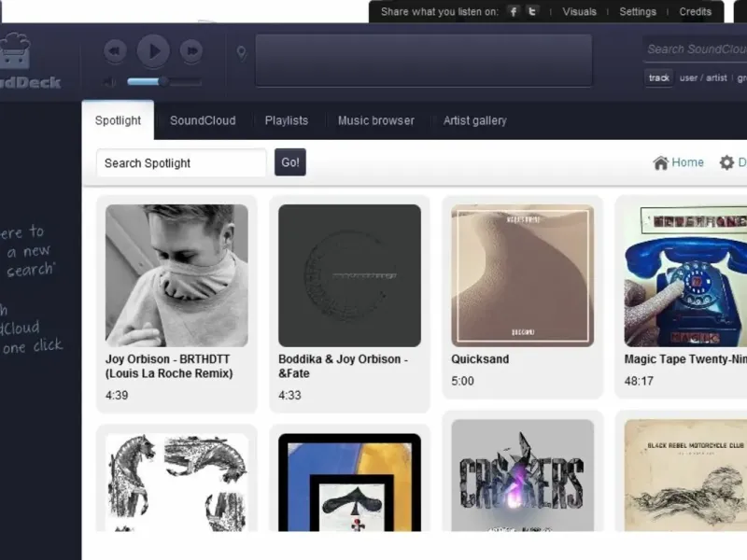Click the track display area

click(424, 61)
